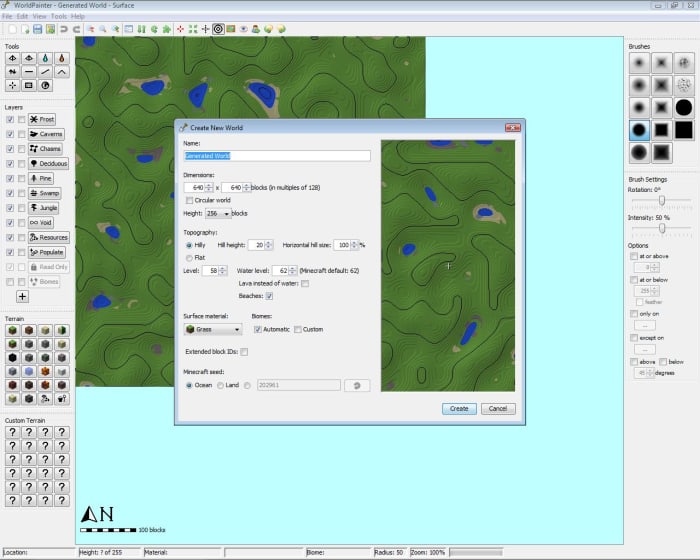Click the brush Rotation slider
700x560 pixels.
(x=662, y=200)
